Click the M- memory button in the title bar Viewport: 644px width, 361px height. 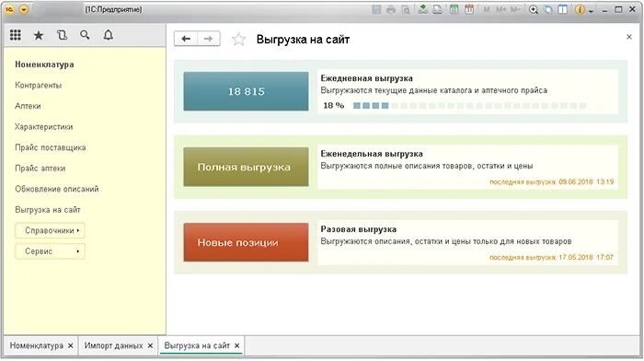515,9
